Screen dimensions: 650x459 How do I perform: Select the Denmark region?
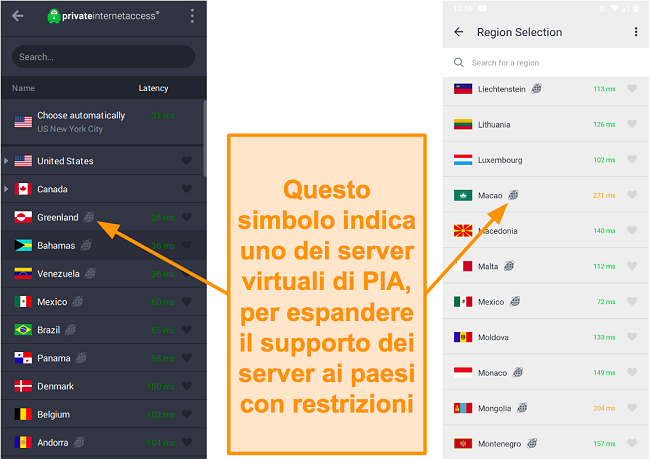104,386
